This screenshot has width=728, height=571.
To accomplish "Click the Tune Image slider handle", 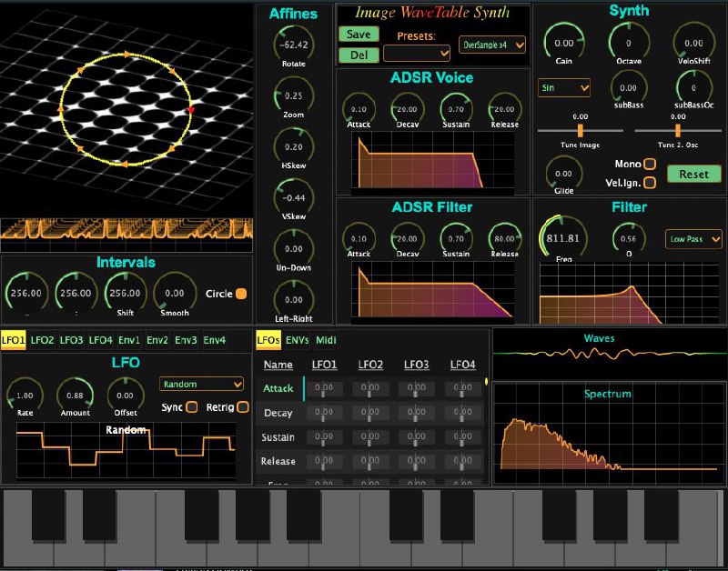I will 581,130.
